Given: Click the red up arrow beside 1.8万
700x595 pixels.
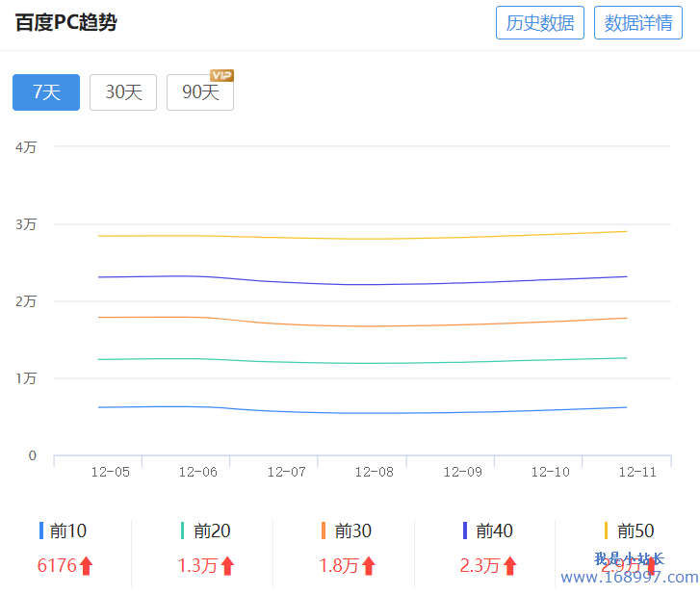Looking at the screenshot, I should coord(369,565).
